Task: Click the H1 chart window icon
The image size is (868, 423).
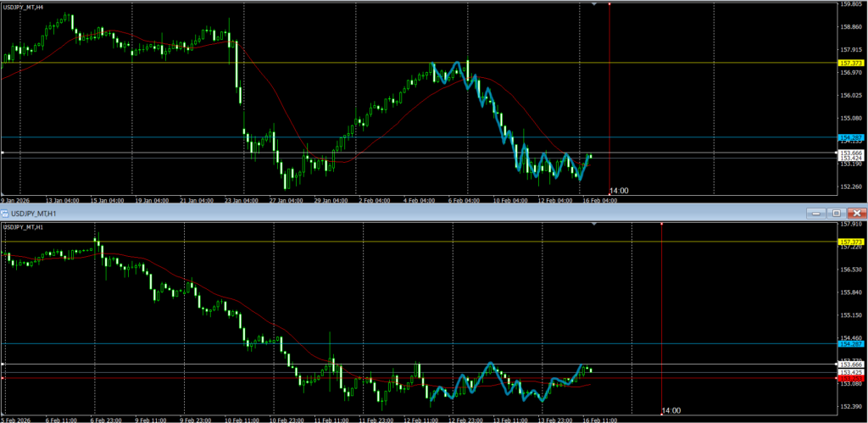Action: tap(5, 213)
